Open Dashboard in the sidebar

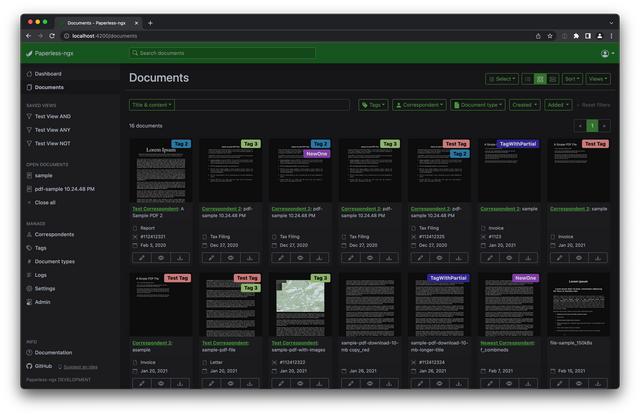coord(48,74)
